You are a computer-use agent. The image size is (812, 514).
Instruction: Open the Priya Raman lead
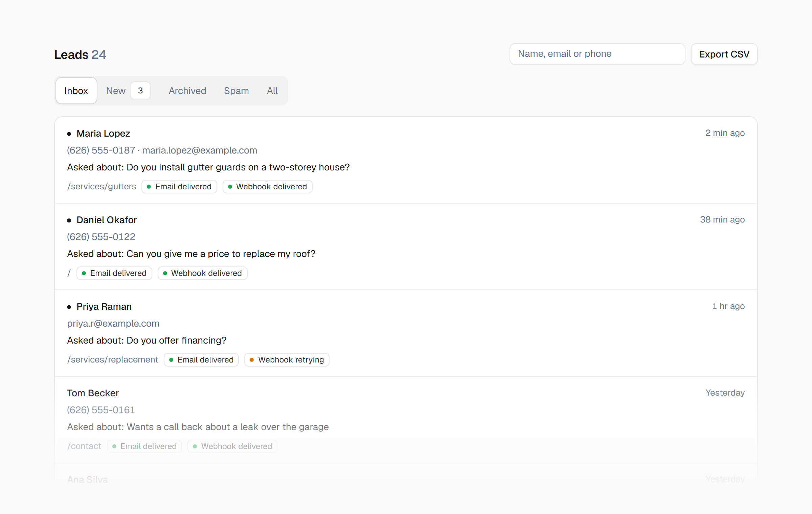click(x=406, y=333)
